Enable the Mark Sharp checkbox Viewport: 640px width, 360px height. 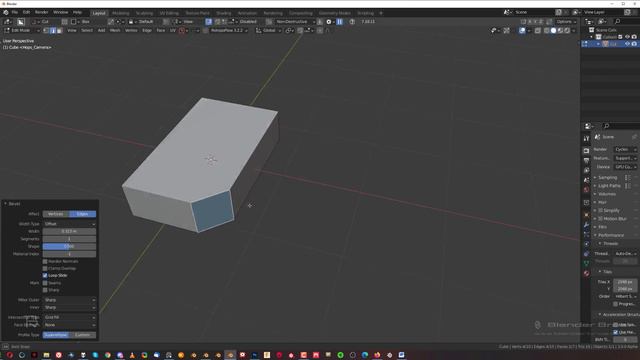tap(45, 290)
